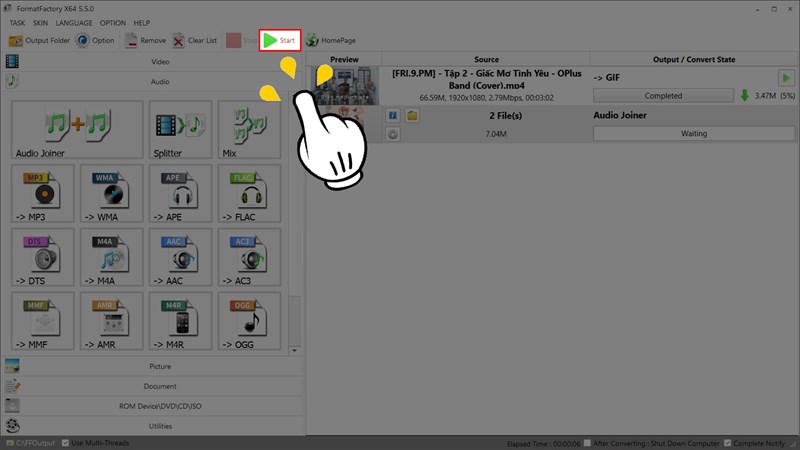Screen dimensions: 800x450
Task: Collapse the Audio category
Action: 153,82
